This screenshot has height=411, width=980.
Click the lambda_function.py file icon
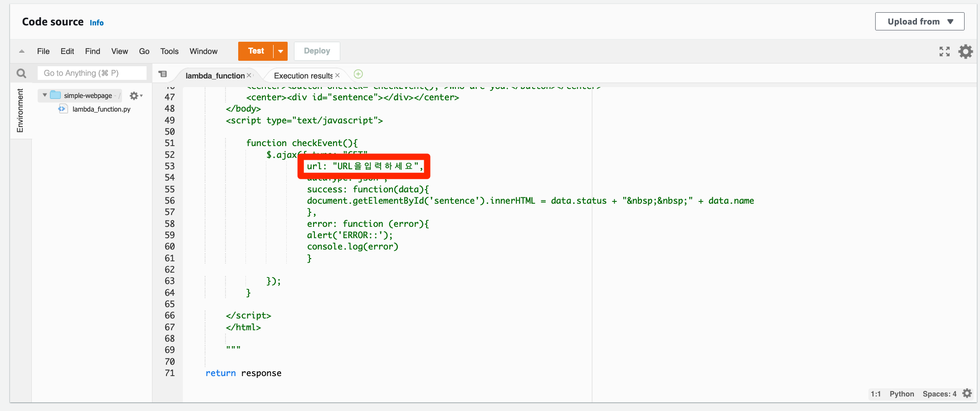(63, 109)
